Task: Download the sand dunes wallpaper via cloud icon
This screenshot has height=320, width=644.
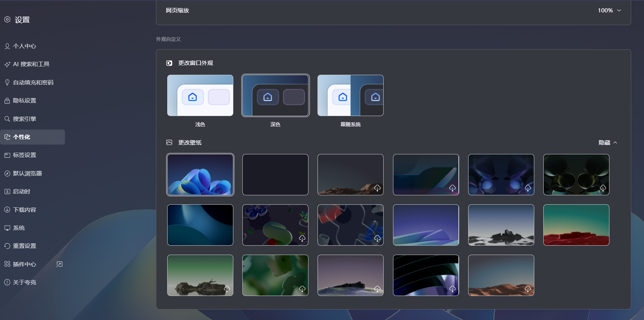Action: pyautogui.click(x=528, y=289)
